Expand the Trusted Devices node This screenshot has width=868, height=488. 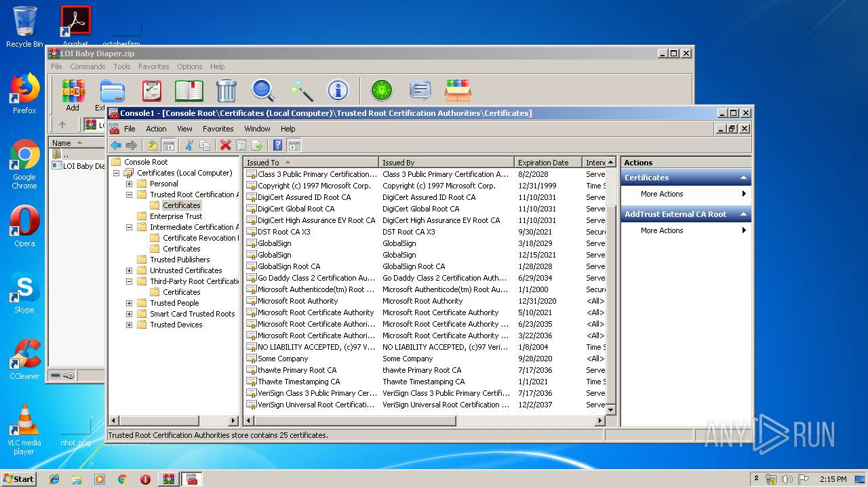[129, 325]
